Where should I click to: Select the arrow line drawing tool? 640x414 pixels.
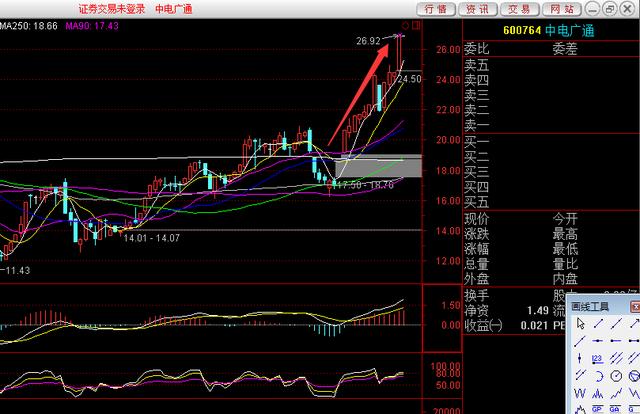634,324
